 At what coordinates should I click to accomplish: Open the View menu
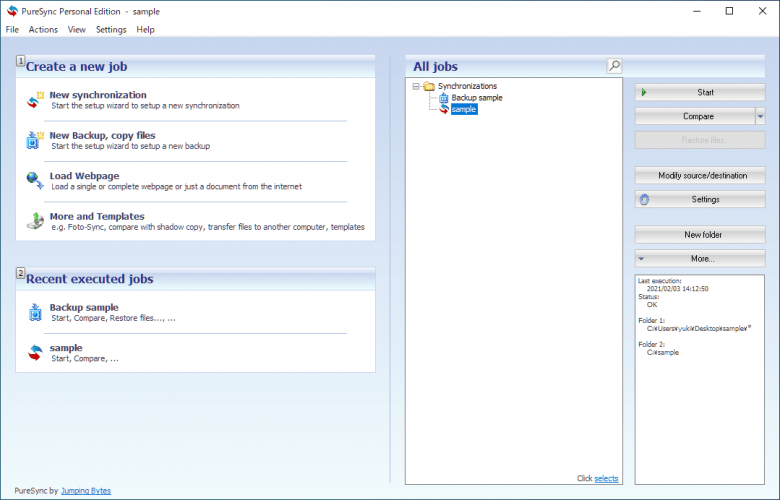(x=77, y=29)
